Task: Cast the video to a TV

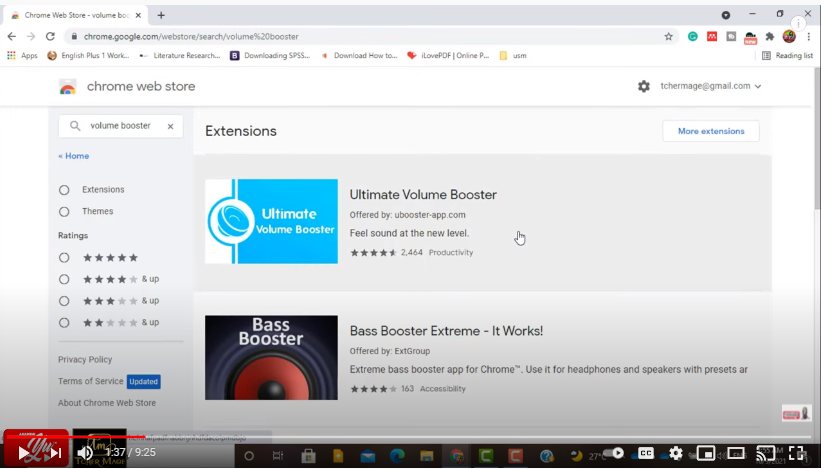Action: (766, 453)
